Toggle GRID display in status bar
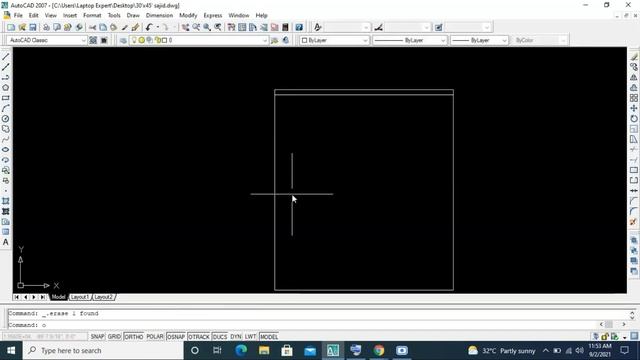Image resolution: width=640 pixels, height=360 pixels. 114,337
